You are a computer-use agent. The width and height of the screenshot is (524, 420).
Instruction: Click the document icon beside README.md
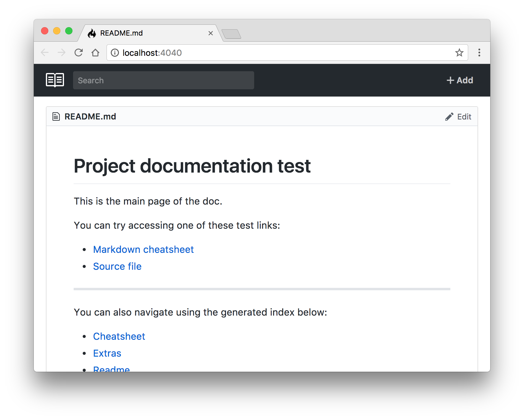[56, 116]
